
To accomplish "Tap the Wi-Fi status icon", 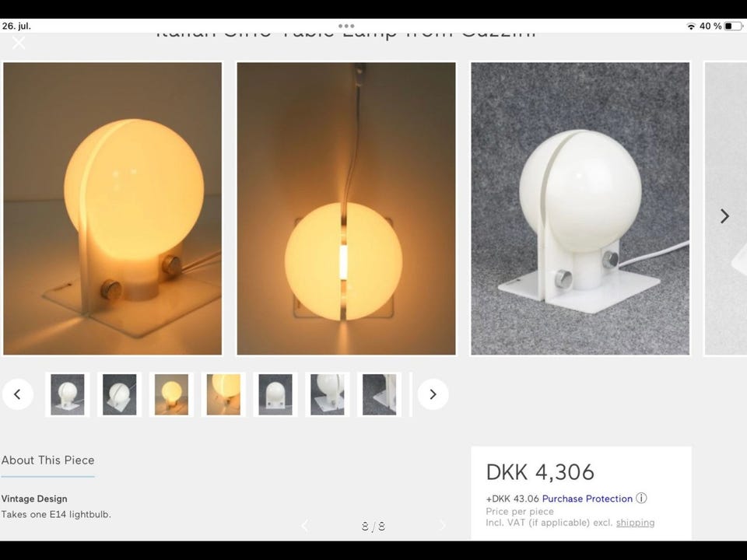I will (691, 26).
